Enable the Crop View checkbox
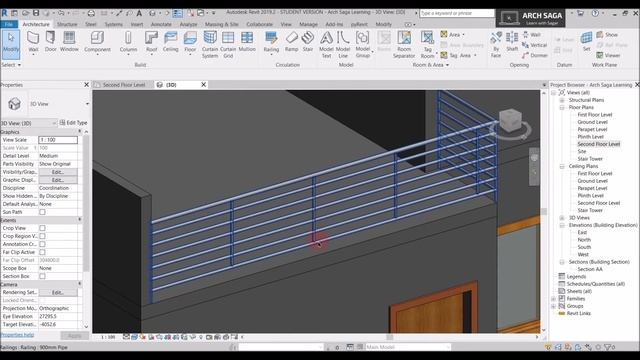 (42, 228)
